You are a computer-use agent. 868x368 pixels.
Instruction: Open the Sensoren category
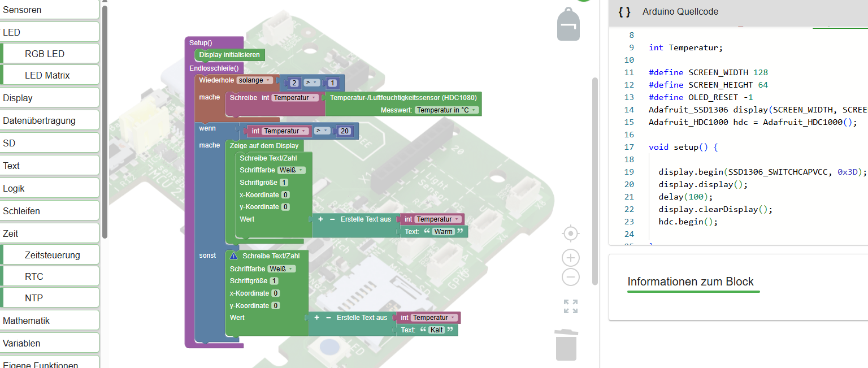[x=50, y=10]
